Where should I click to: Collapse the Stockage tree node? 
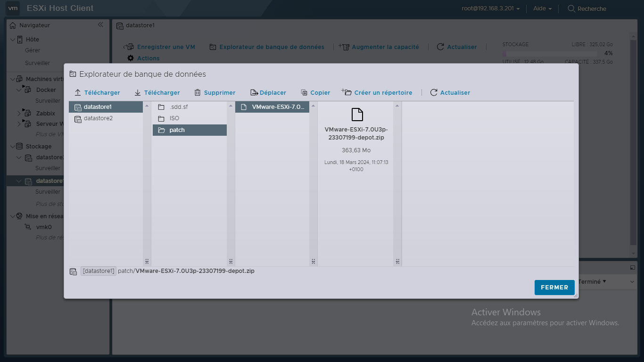(x=13, y=147)
